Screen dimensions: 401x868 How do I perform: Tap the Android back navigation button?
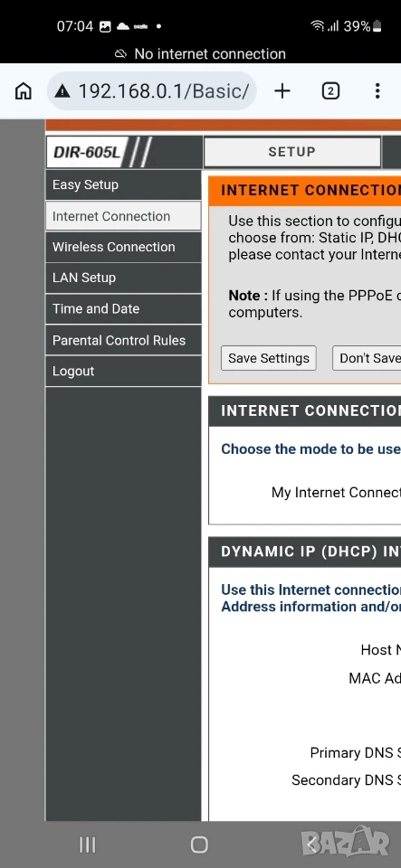[311, 844]
